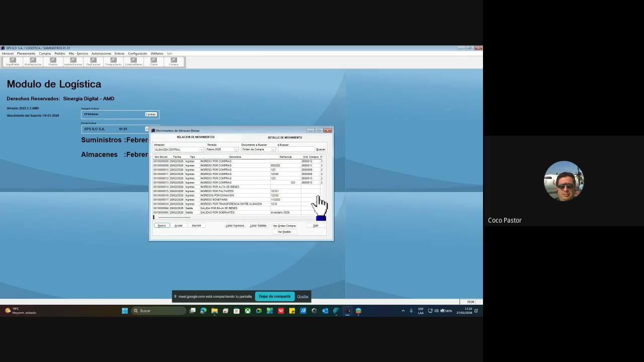Click the Pedidos toolbar icon
This screenshot has width=644, height=362.
click(53, 62)
